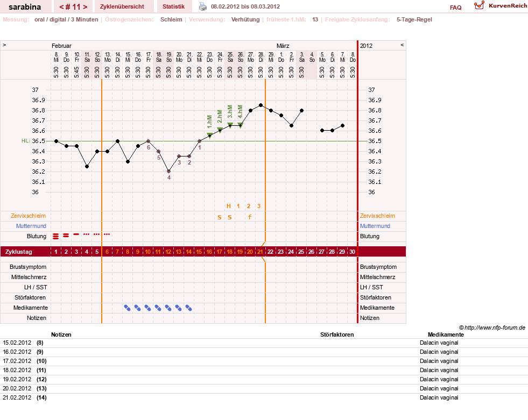Click the left Blutung row label

[x=37, y=236]
